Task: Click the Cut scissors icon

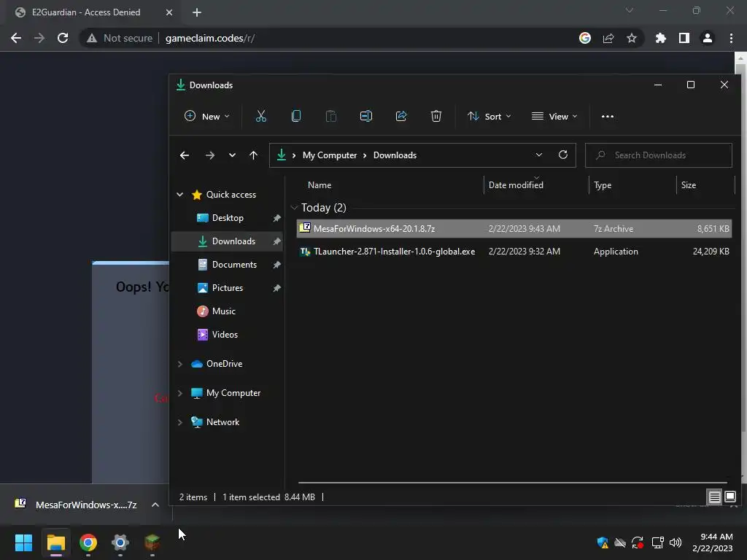Action: (x=260, y=116)
